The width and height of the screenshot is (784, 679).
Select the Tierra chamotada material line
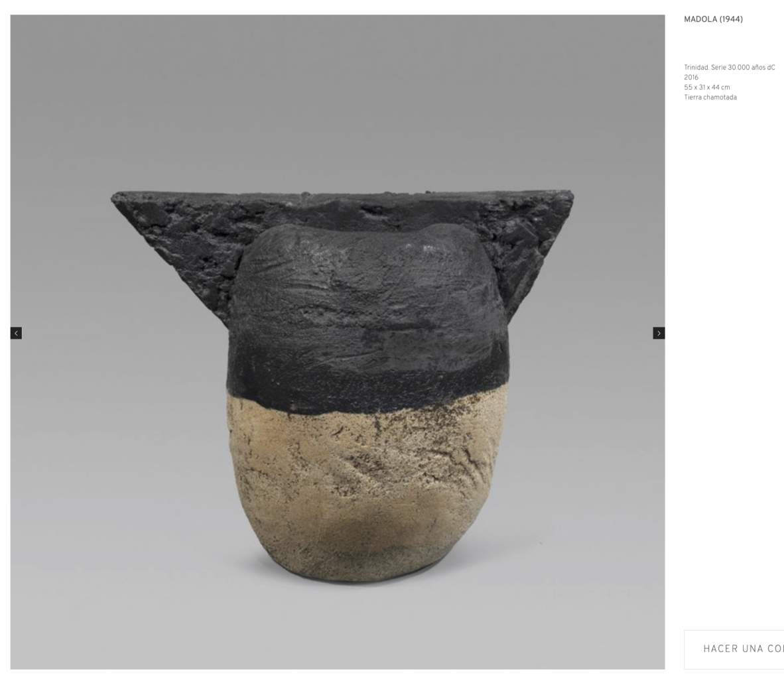pos(710,97)
